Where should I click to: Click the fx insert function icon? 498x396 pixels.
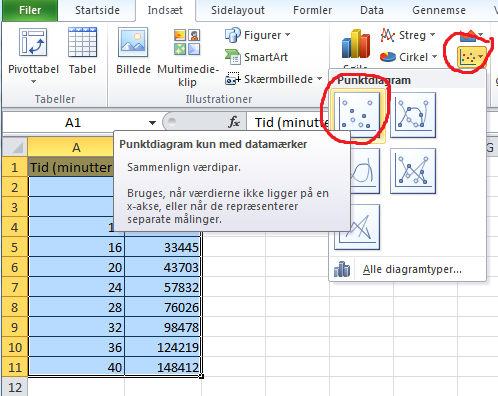234,122
